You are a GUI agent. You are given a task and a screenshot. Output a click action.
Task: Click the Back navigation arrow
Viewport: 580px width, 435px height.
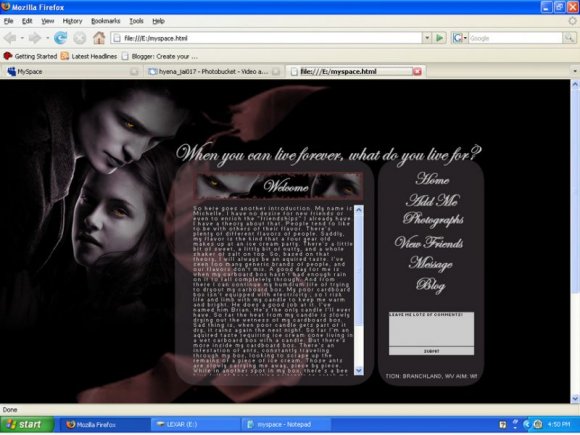[x=10, y=38]
